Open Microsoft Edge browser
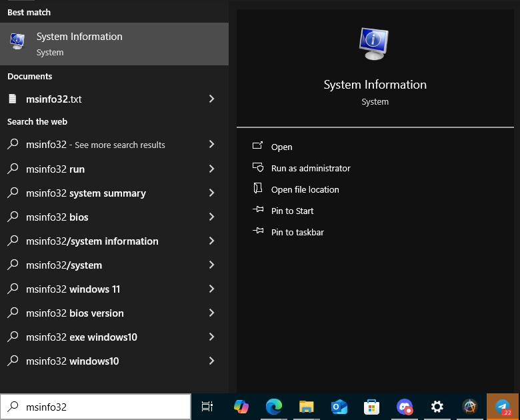The image size is (520, 420). [x=273, y=406]
